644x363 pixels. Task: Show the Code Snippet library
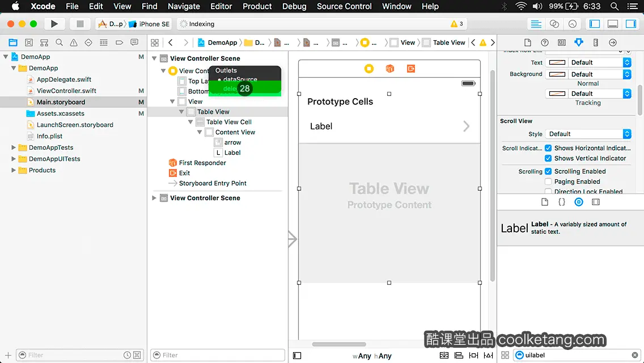[x=561, y=202]
